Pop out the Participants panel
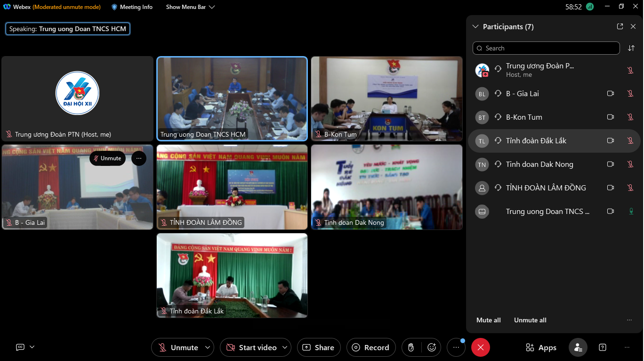This screenshot has width=644, height=361. (x=620, y=27)
